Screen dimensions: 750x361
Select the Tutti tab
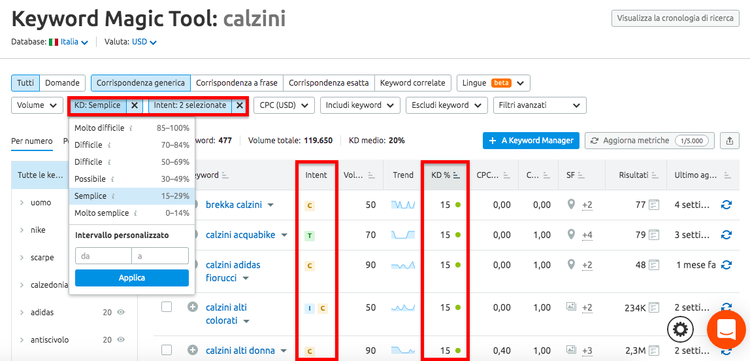25,83
